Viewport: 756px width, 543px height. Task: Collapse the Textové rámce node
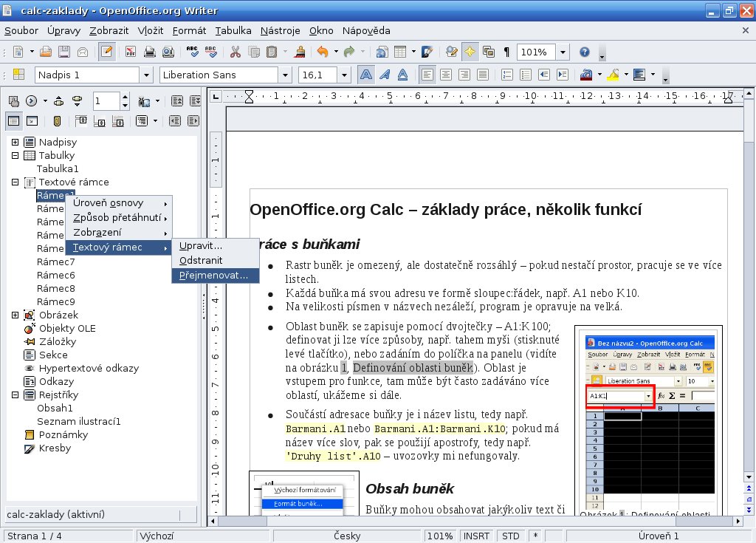(15, 182)
